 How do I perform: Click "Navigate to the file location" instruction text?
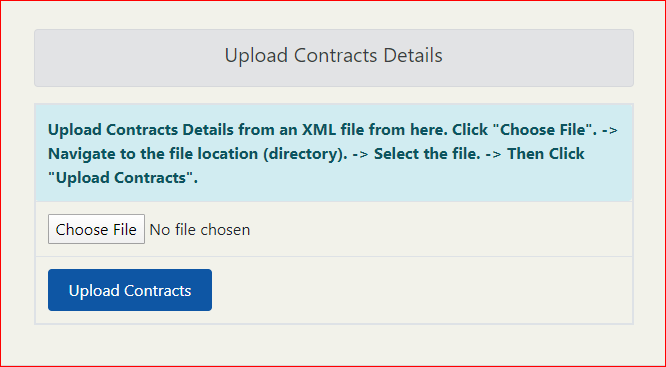153,154
